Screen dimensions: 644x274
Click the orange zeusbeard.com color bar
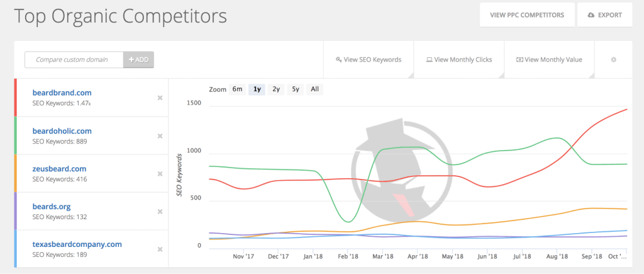click(x=16, y=173)
